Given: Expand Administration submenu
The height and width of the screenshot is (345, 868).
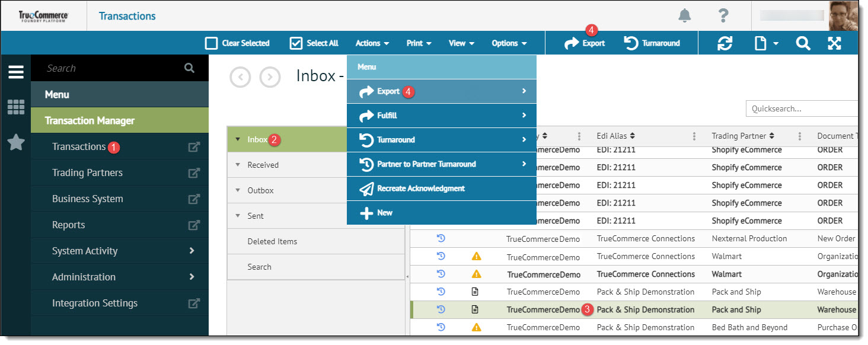Looking at the screenshot, I should pos(192,277).
